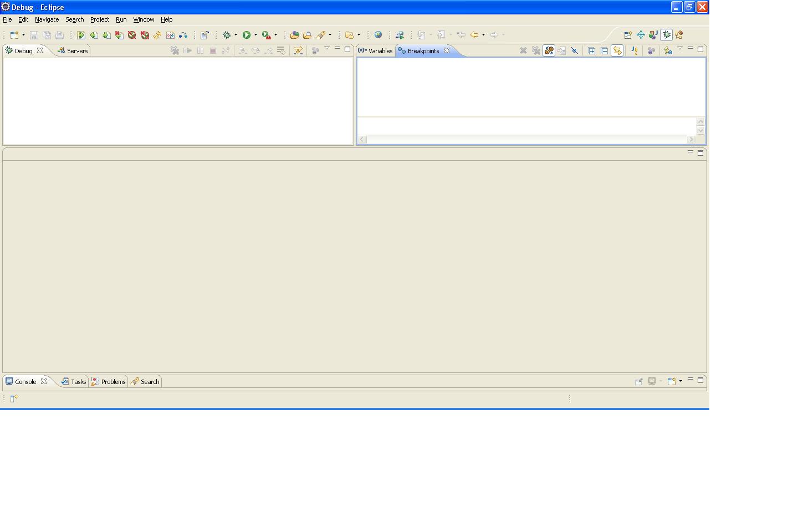Open the Search toolbar flashlight dropdown arrow
The width and height of the screenshot is (798, 532).
[x=330, y=35]
